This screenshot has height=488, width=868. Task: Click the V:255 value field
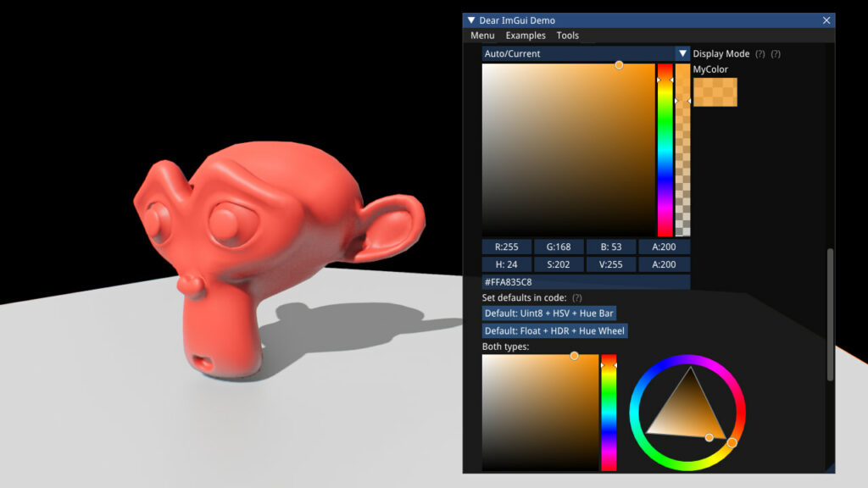point(611,264)
